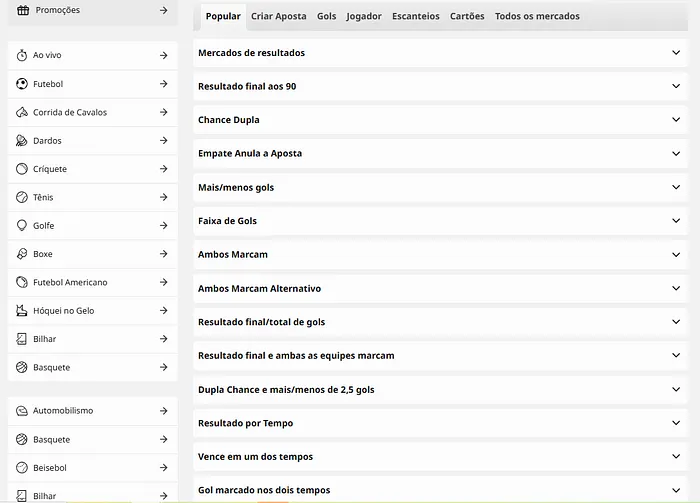
Task: Open the Golfe sports link
Action: (93, 225)
